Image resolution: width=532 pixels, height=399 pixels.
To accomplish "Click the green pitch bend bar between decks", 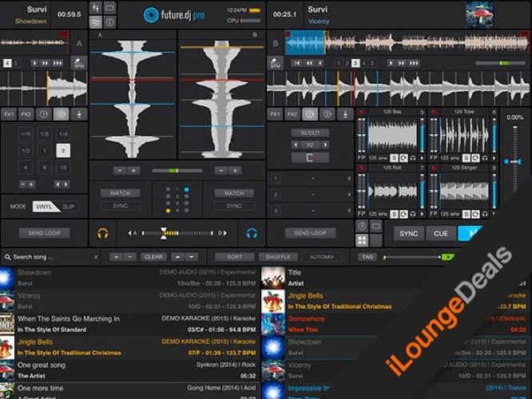I will click(x=177, y=171).
